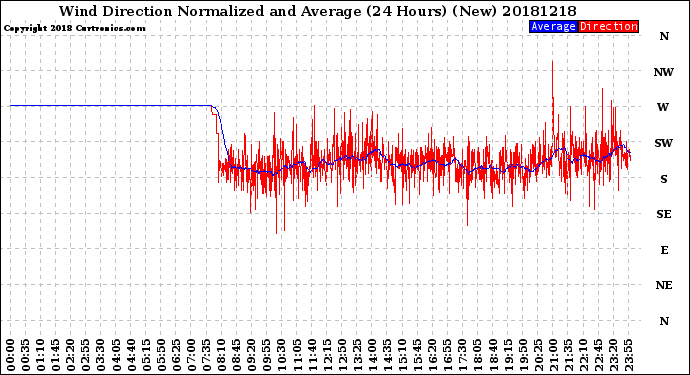
Task: Click the 15:10 time label
Action: point(403,355)
